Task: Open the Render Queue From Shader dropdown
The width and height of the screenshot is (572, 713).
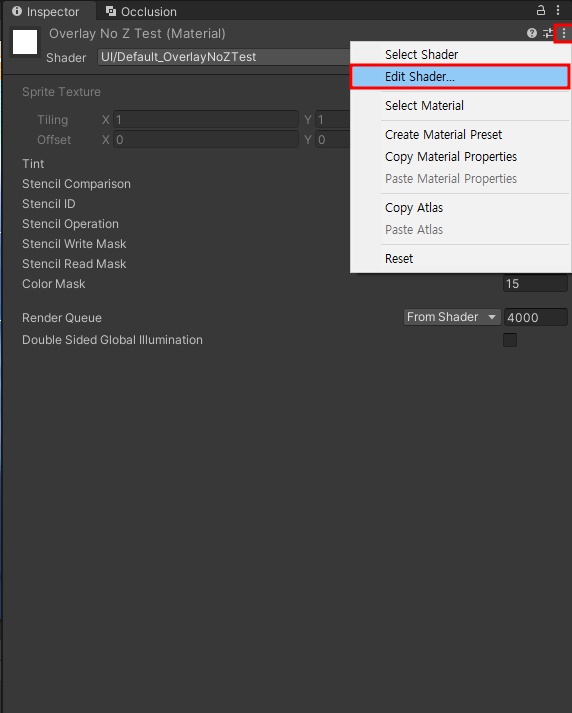Action: click(x=452, y=317)
